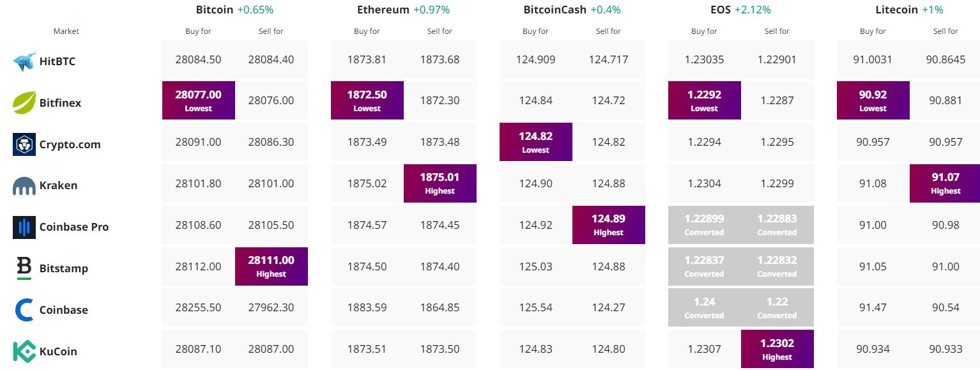Select the BitcoinCash column heading
This screenshot has width=980, height=370.
coord(555,10)
